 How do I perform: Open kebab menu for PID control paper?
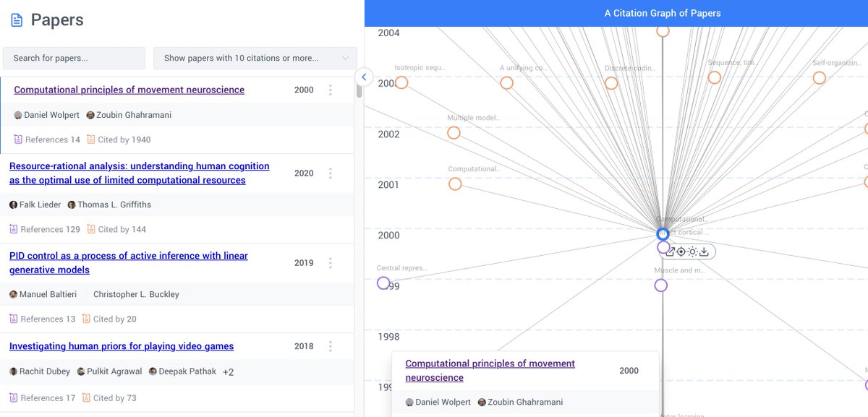[331, 263]
